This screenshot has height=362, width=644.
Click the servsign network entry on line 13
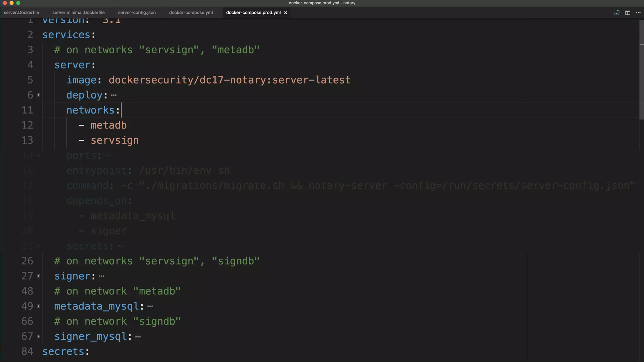[114, 140]
